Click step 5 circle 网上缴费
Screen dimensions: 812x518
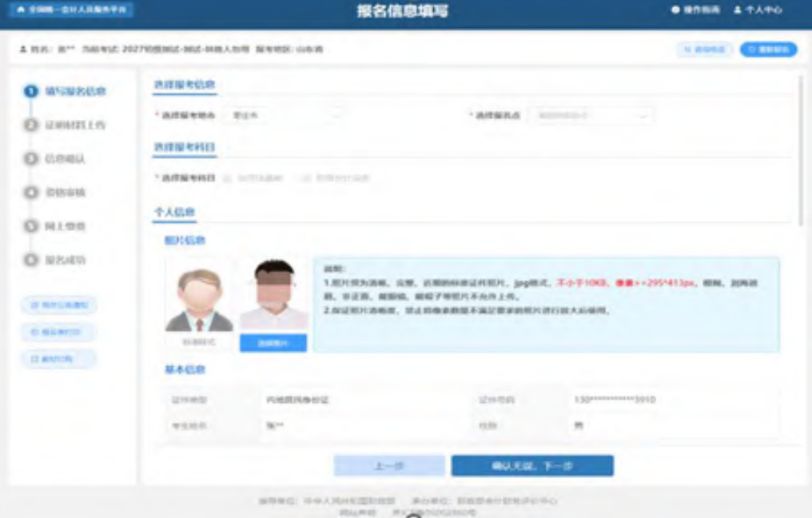[31, 226]
